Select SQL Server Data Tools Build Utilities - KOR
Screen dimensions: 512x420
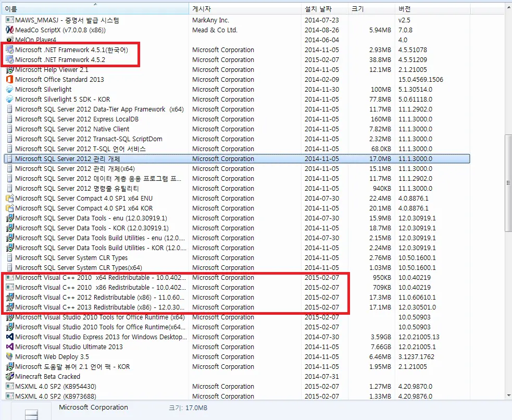pos(237,248)
